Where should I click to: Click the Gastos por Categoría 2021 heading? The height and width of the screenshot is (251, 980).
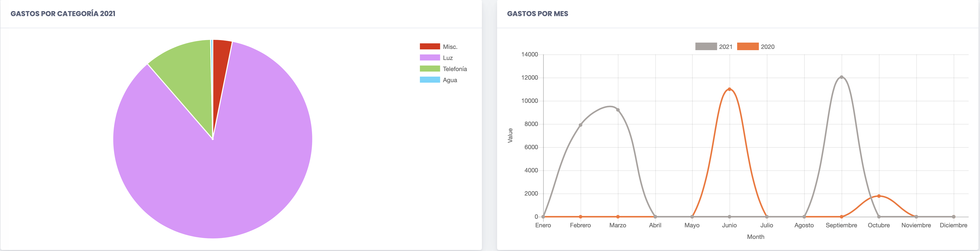point(63,14)
